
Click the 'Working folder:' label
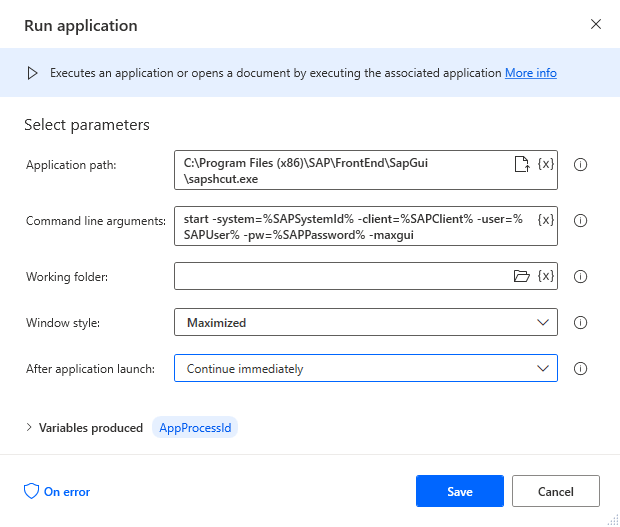[67, 276]
